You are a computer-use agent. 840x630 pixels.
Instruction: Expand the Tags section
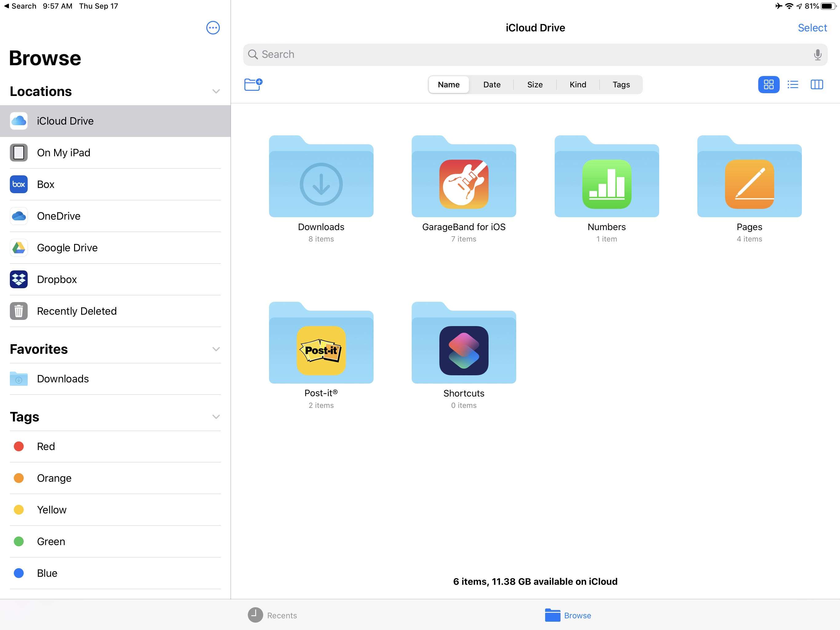tap(216, 416)
